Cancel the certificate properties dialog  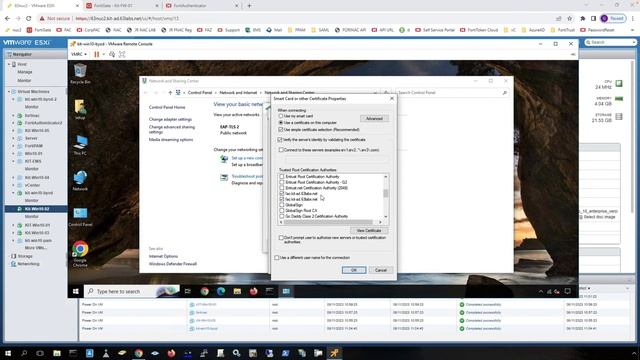(380, 270)
